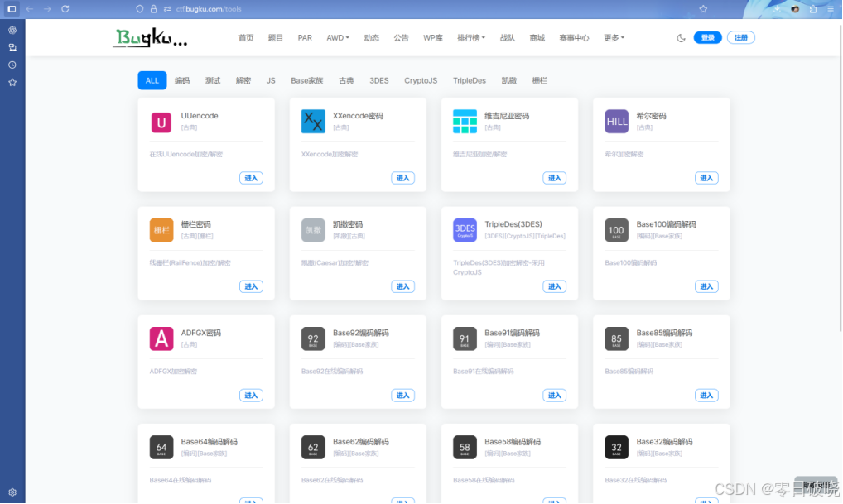
Task: Open the sidebar history clock icon
Action: [x=12, y=65]
